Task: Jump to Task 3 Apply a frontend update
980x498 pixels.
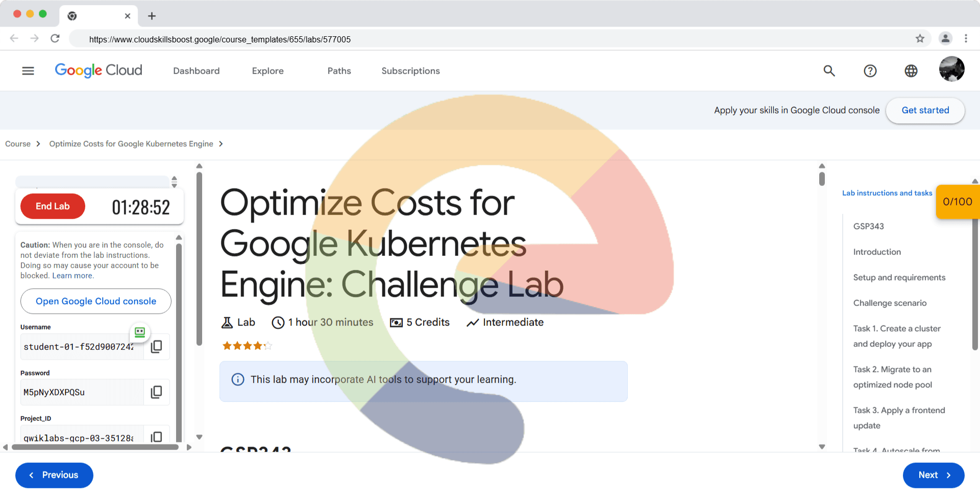Action: [899, 418]
